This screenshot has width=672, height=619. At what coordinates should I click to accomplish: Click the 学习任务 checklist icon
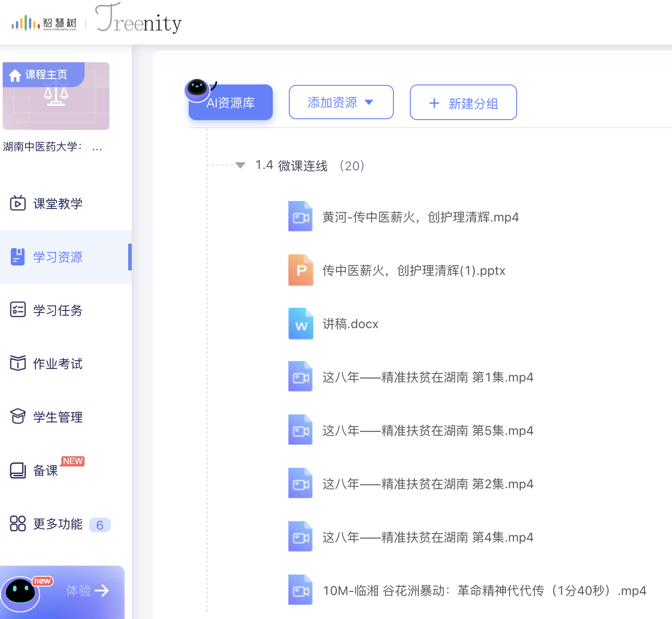(18, 310)
